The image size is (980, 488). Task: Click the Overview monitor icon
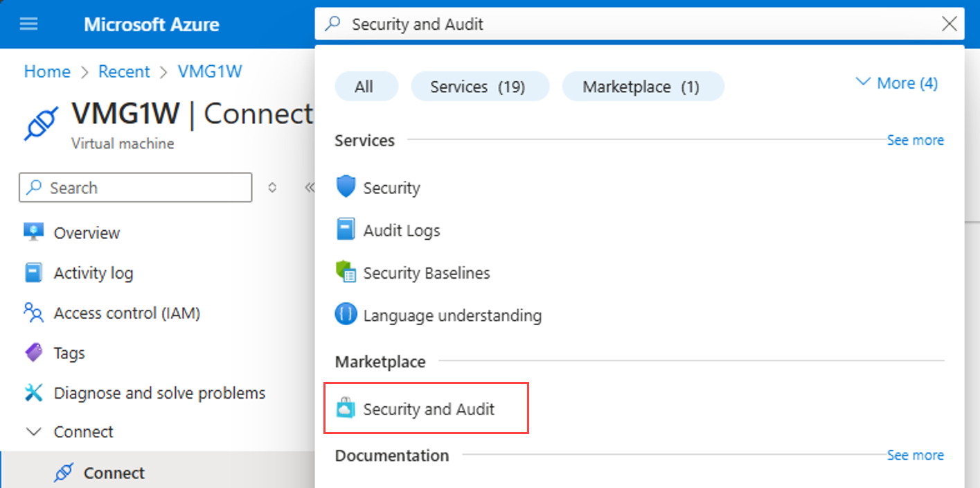point(33,232)
